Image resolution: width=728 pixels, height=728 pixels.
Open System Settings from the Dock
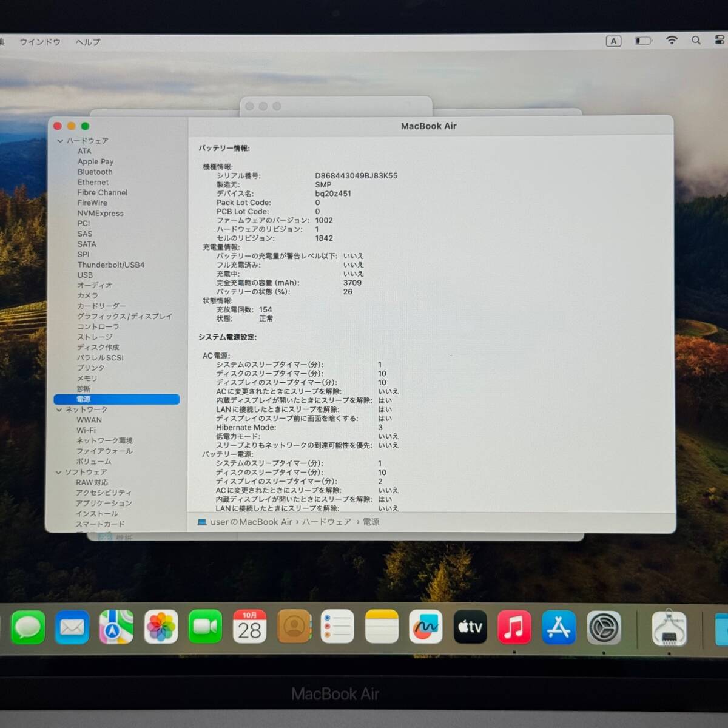click(604, 628)
